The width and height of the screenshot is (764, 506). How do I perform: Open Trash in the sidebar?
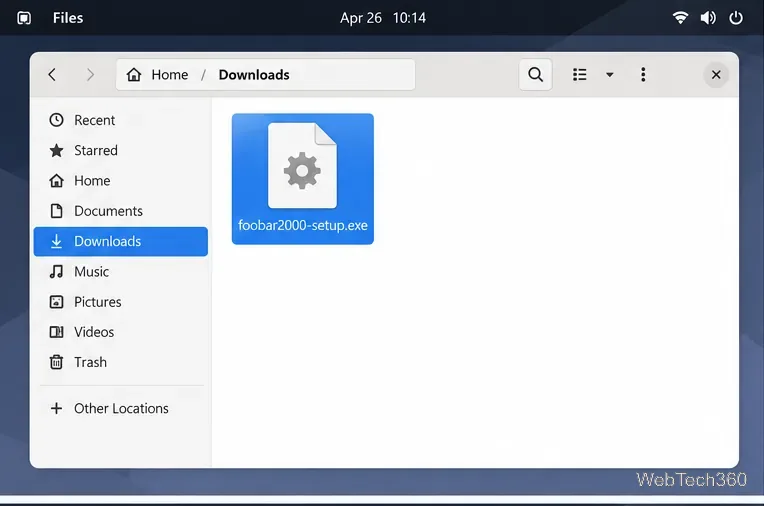(x=121, y=362)
